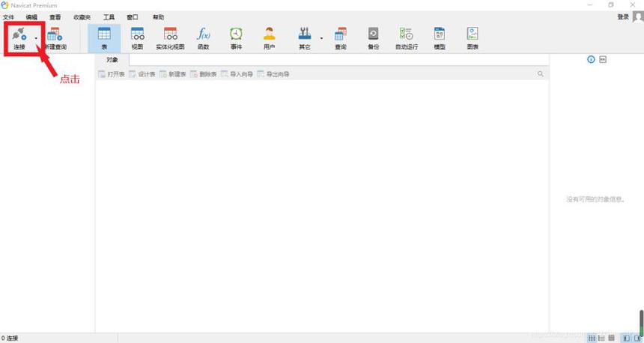
Task: Click the 导入向导 (Import Wizard) button
Action: tap(237, 74)
